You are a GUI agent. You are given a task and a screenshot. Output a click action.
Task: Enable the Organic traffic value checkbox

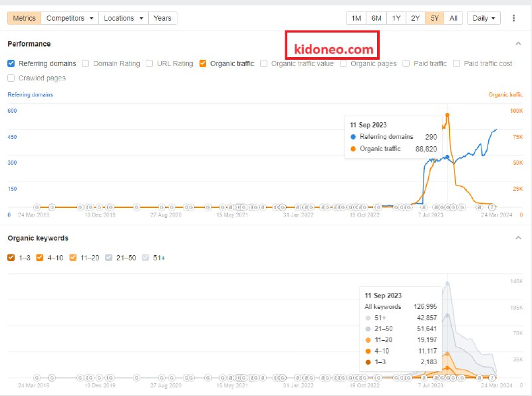(263, 63)
